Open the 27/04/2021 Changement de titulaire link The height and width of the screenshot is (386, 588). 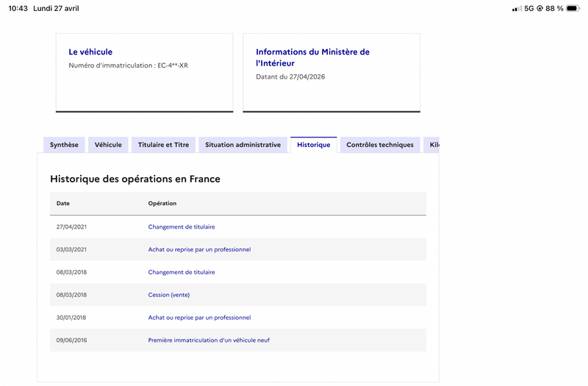pos(182,227)
